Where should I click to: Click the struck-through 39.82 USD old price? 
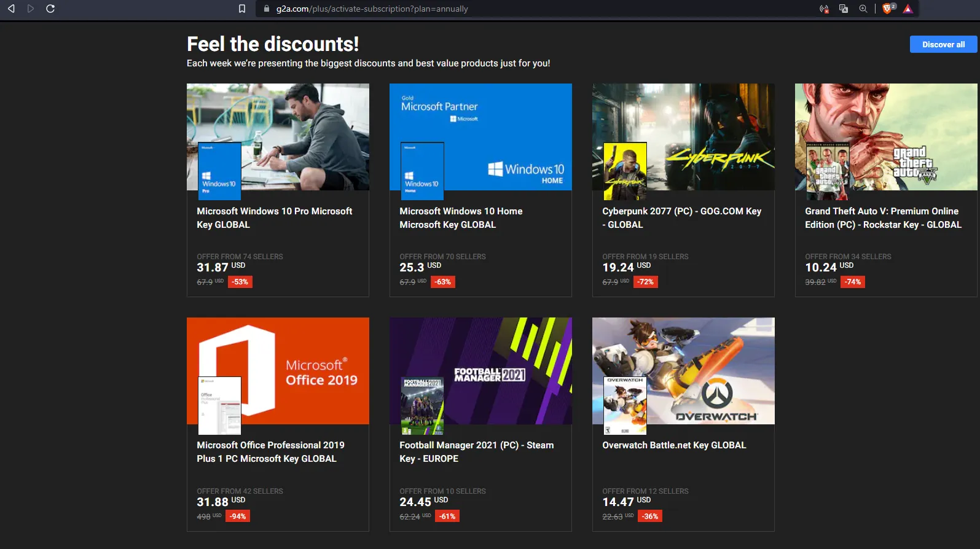[x=820, y=282]
